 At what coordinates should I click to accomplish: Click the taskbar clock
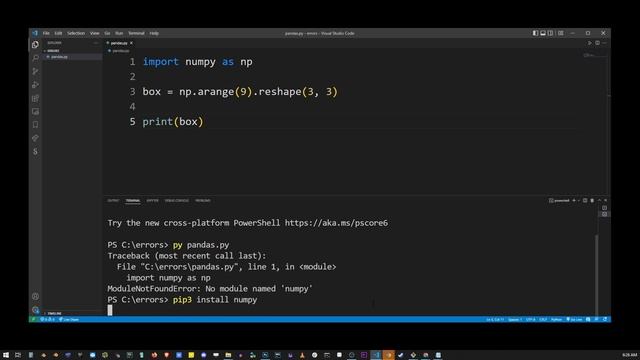pos(630,355)
